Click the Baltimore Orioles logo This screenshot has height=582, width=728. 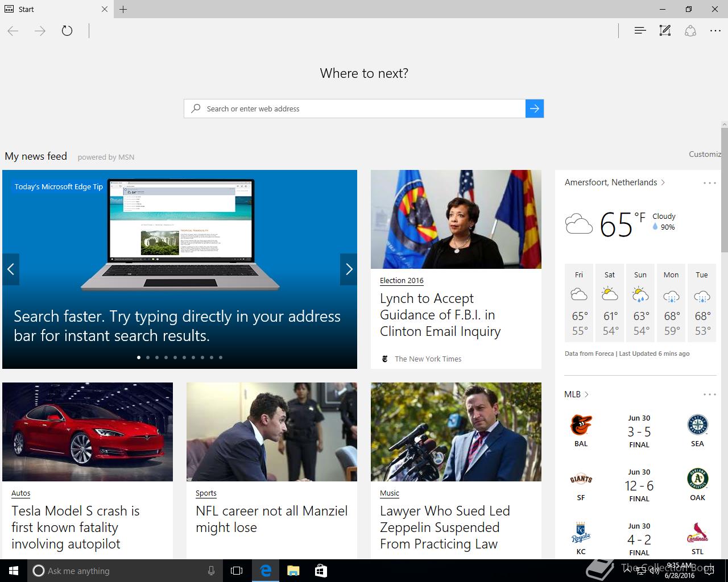pyautogui.click(x=581, y=425)
